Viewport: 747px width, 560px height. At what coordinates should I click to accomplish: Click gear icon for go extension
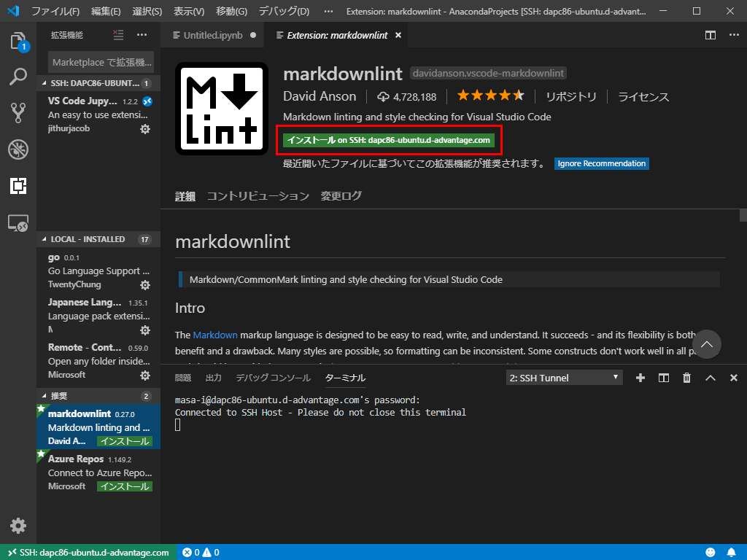[145, 285]
